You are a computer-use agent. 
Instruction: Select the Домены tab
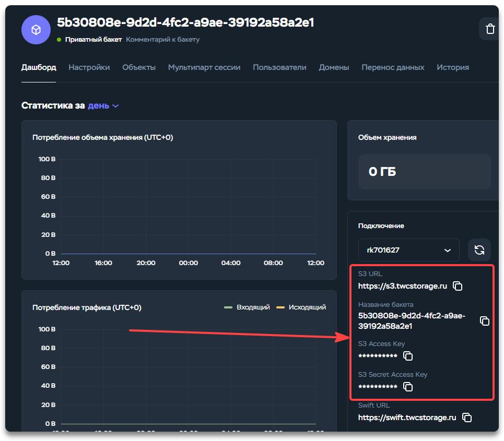click(x=334, y=67)
